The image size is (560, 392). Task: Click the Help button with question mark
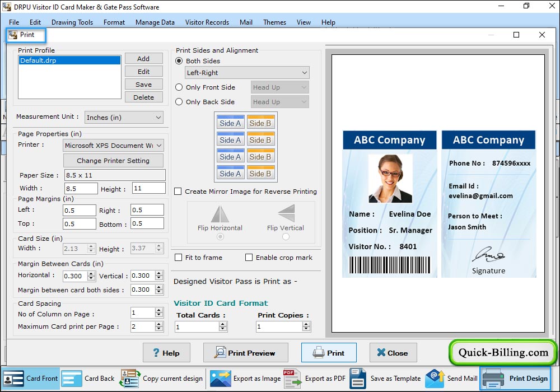[166, 353]
